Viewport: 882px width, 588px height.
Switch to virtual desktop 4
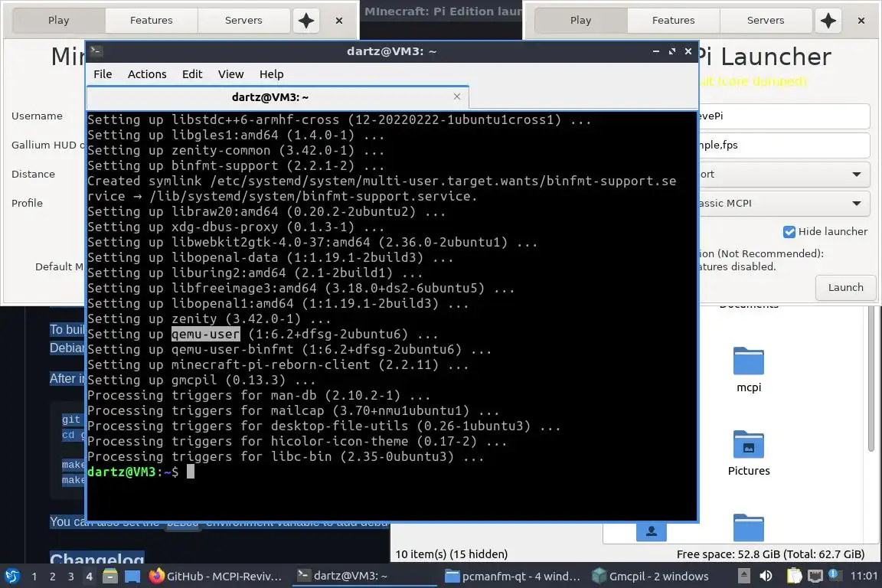[90, 577]
